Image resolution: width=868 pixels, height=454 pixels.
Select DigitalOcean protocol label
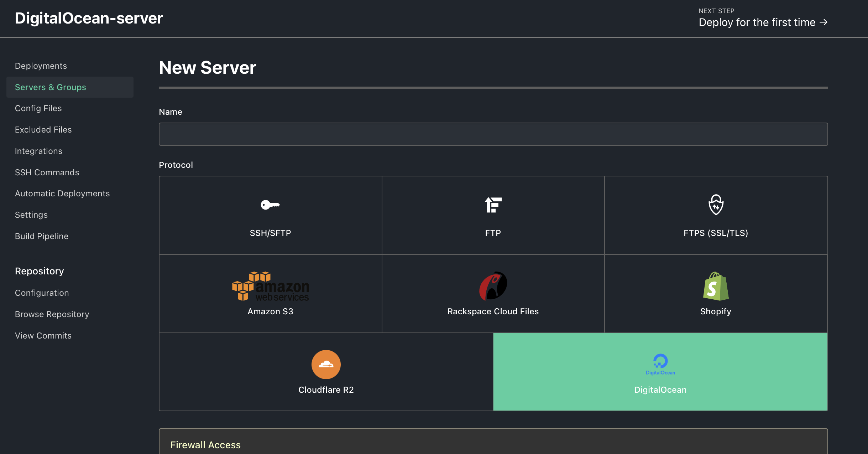coord(660,390)
